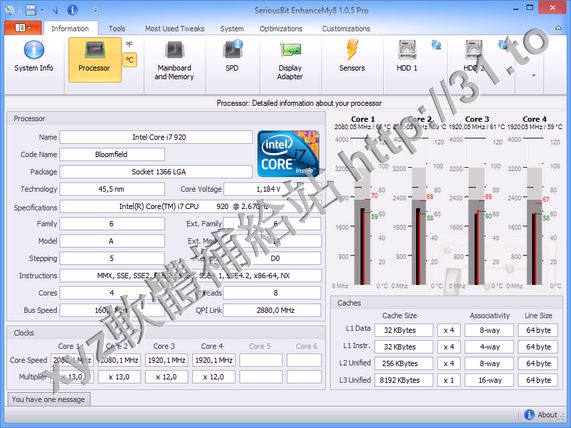Image resolution: width=571 pixels, height=428 pixels.
Task: Click Core 4 speed 1920,1 MHz
Action: [214, 360]
